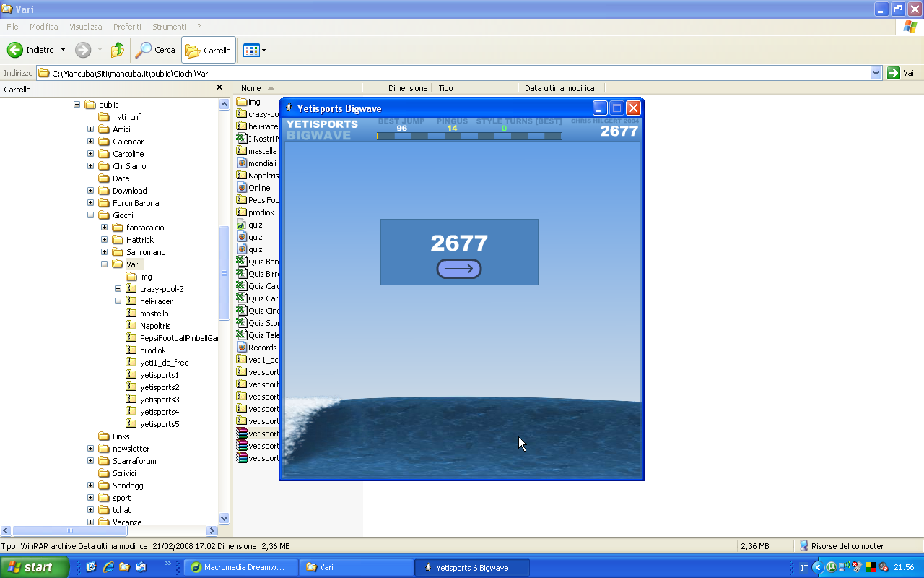Select Napoltris in the folder tree
The image size is (924, 578).
coord(155,326)
